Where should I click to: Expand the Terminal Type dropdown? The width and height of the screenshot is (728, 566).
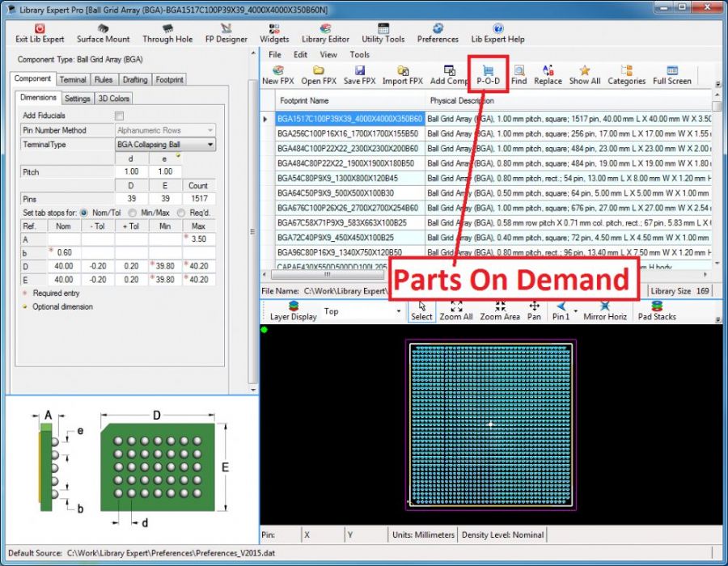coord(210,145)
